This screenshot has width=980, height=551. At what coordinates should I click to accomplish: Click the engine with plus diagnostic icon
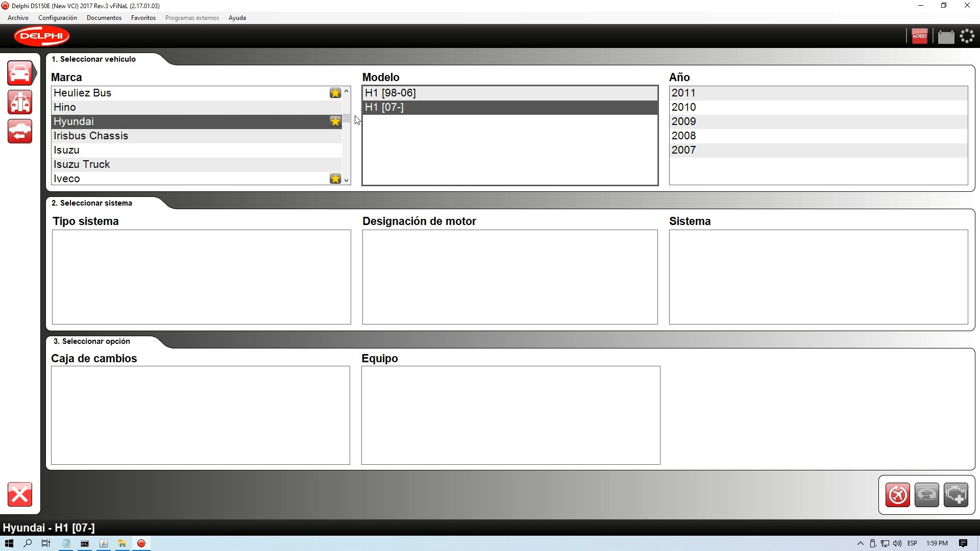click(955, 495)
